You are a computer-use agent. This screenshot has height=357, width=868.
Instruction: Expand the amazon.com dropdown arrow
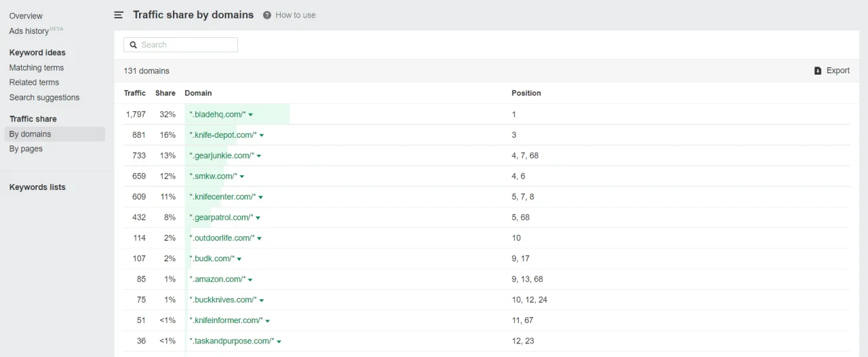(x=250, y=280)
